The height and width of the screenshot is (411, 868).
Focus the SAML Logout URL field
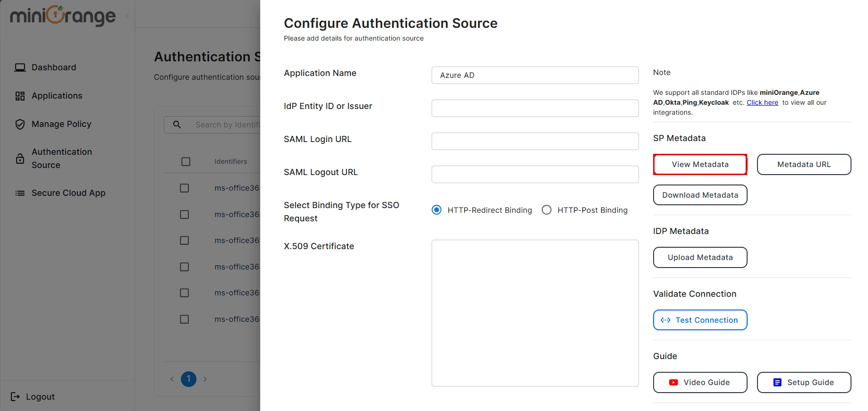click(x=535, y=174)
